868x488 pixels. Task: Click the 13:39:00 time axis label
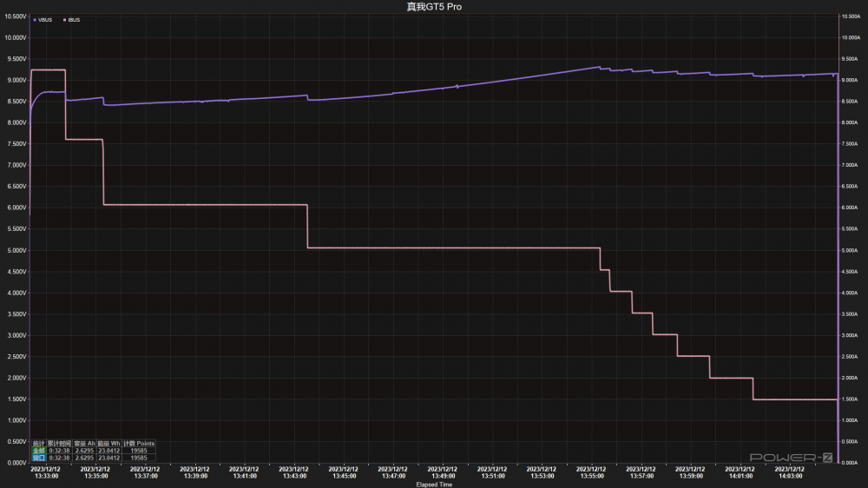(195, 476)
